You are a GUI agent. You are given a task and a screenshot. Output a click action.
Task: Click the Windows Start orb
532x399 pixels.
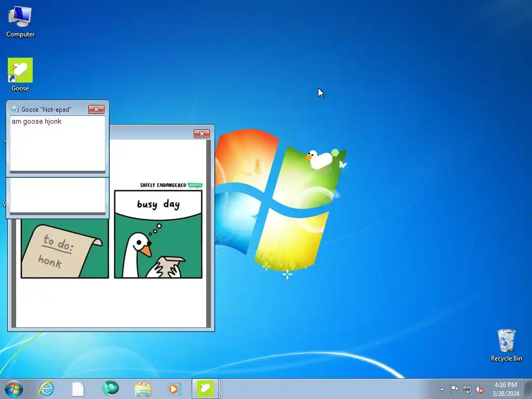14,389
